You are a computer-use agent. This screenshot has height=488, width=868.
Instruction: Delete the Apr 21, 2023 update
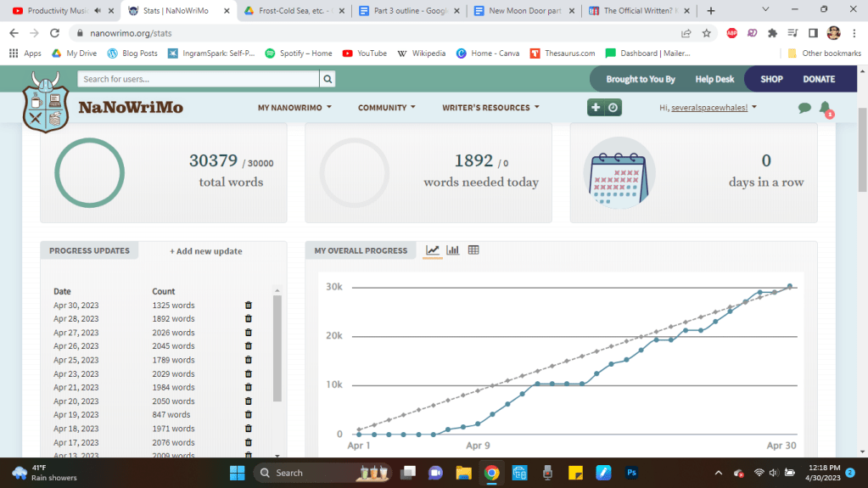click(x=249, y=387)
